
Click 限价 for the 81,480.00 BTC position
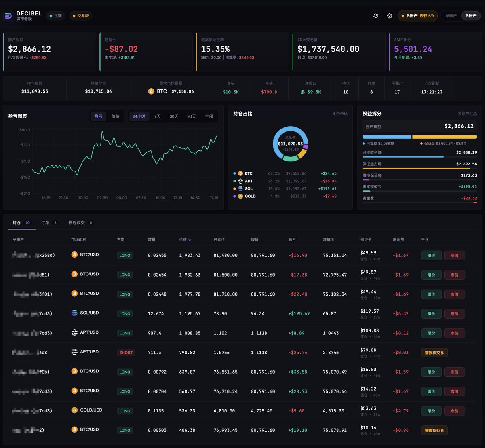point(431,256)
